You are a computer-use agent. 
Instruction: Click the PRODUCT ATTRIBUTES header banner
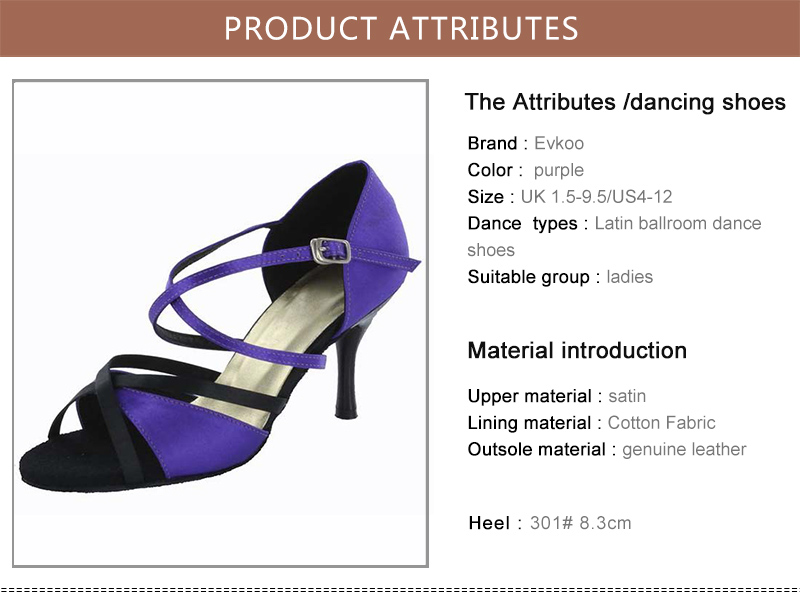pos(400,28)
